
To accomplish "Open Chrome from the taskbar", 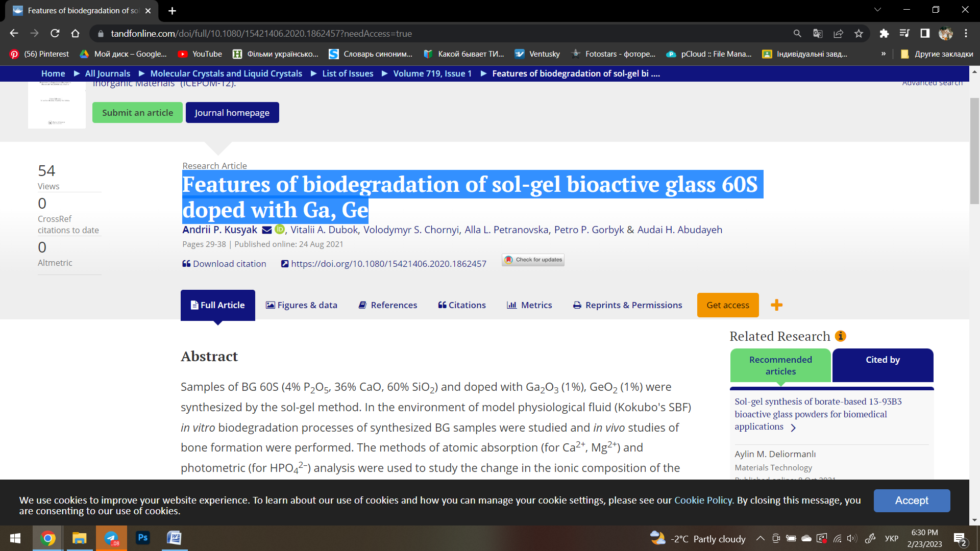I will pyautogui.click(x=48, y=538).
